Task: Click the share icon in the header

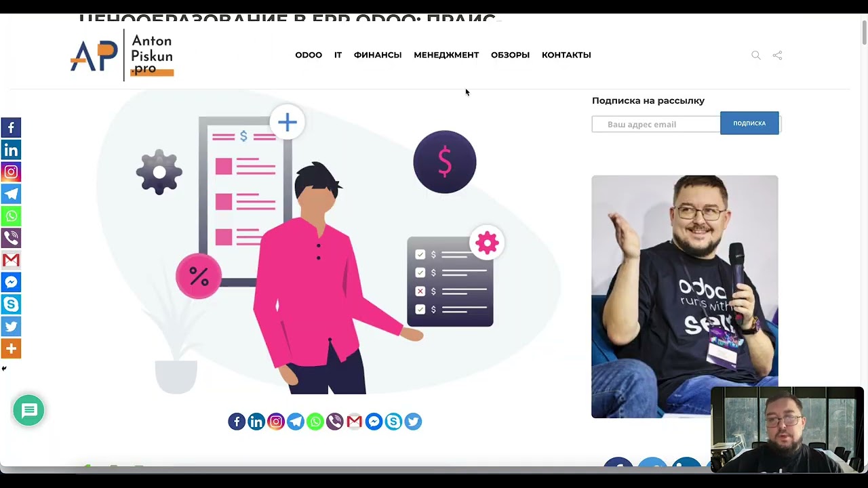Action: pyautogui.click(x=778, y=55)
